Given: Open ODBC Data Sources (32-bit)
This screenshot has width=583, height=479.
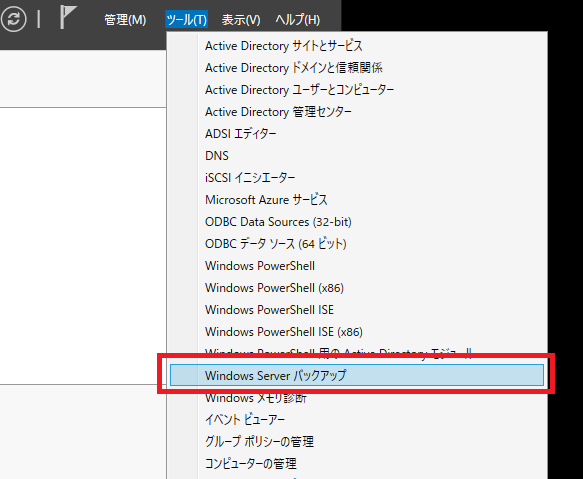Looking at the screenshot, I should coord(357,222).
